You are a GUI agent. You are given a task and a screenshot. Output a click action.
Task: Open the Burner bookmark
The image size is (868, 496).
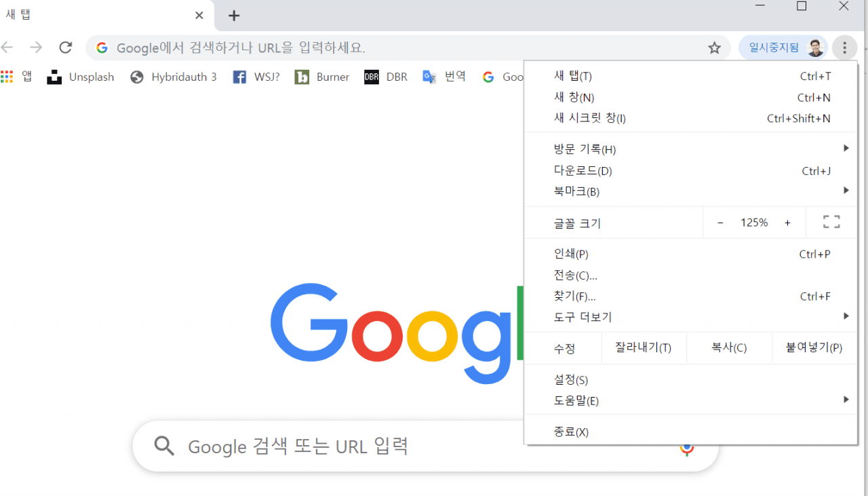[322, 77]
